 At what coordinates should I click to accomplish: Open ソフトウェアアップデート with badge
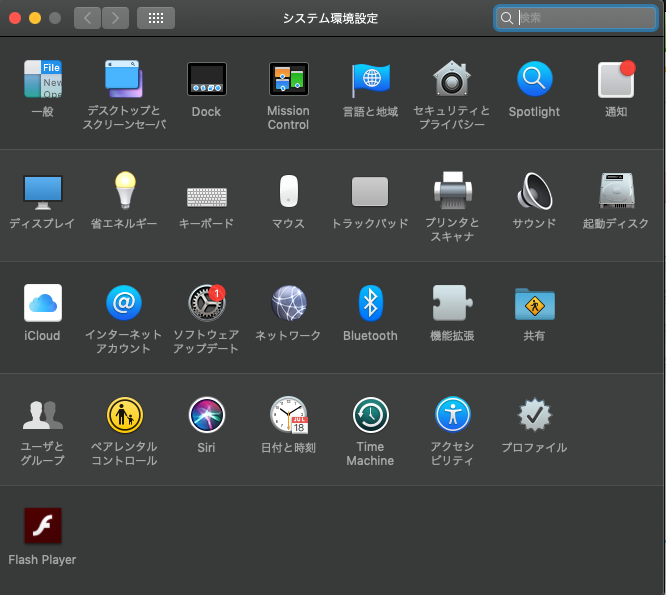coord(207,303)
